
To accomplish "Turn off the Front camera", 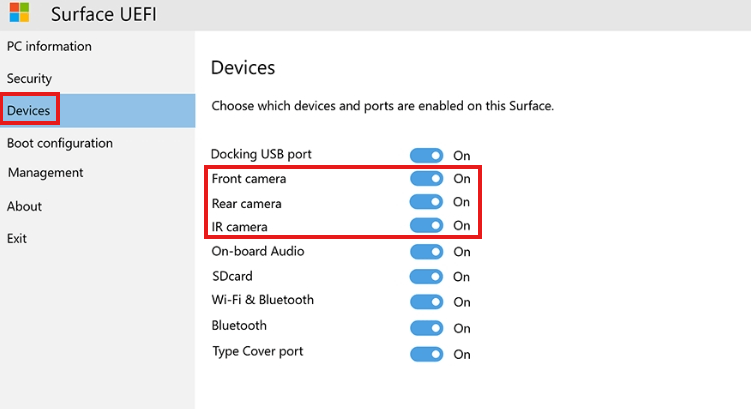I will coord(426,179).
